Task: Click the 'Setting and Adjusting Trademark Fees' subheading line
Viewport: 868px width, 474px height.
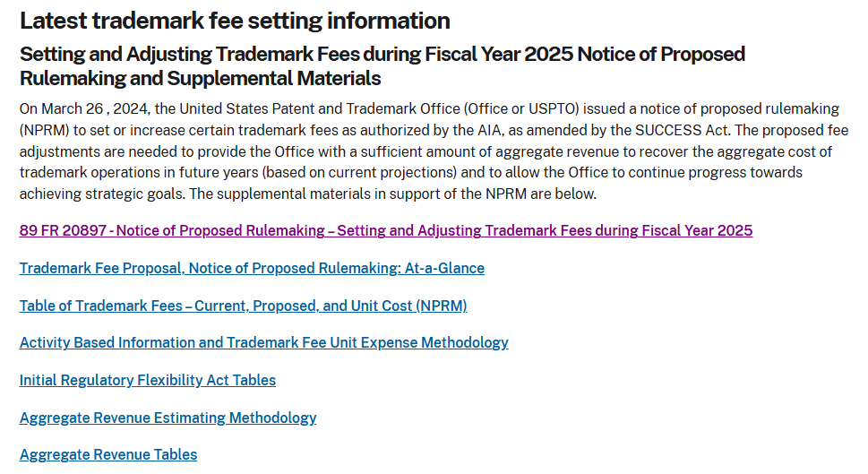Action: (382, 55)
